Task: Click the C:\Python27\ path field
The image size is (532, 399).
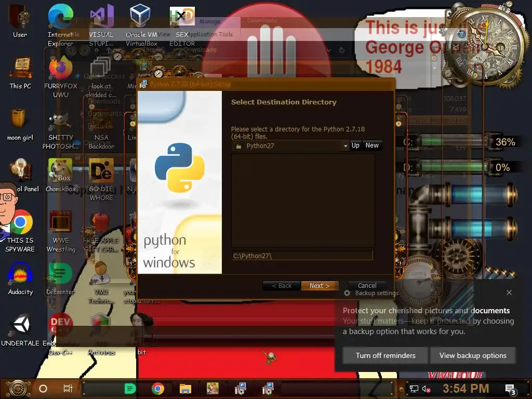Action: [x=302, y=256]
